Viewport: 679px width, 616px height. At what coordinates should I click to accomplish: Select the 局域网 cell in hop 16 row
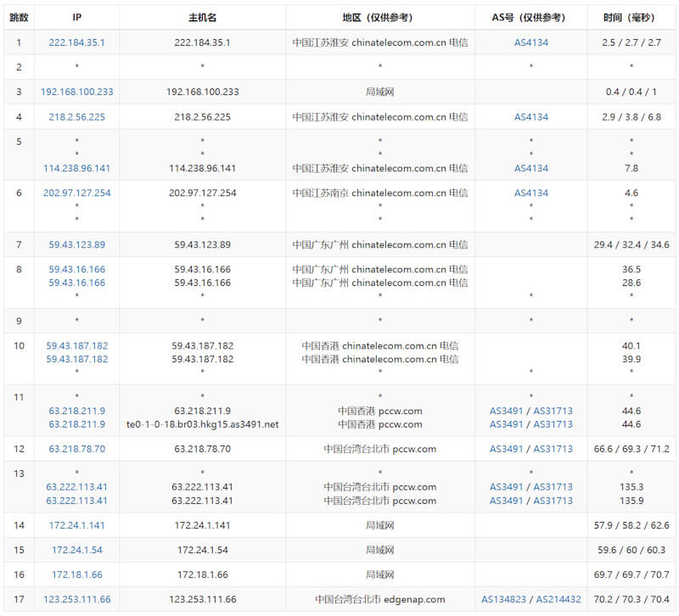tap(379, 575)
